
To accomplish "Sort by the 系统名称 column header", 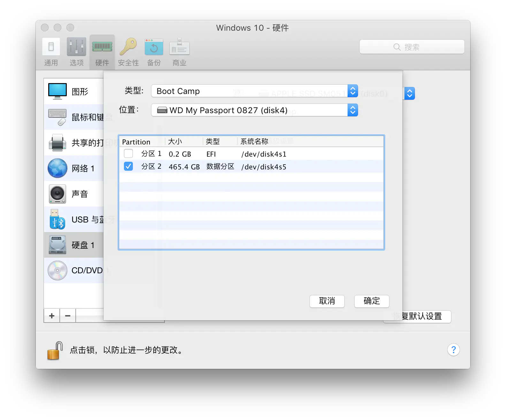I will [310, 142].
